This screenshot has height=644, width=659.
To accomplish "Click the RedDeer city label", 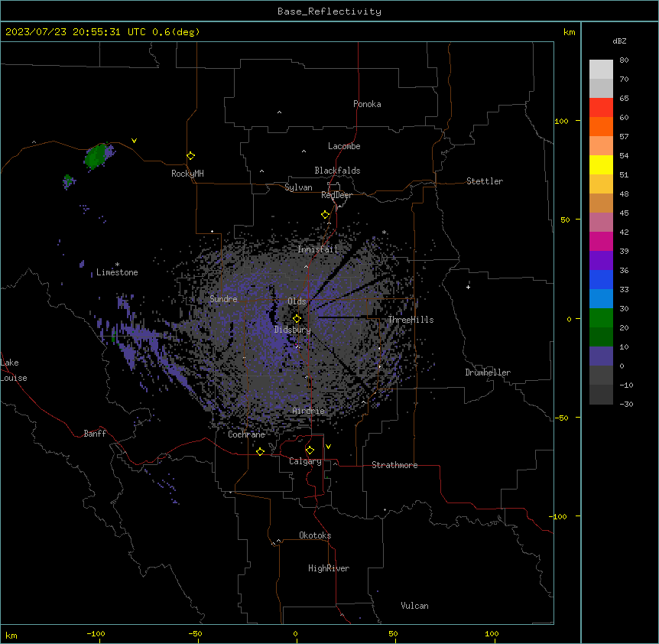I will point(336,195).
